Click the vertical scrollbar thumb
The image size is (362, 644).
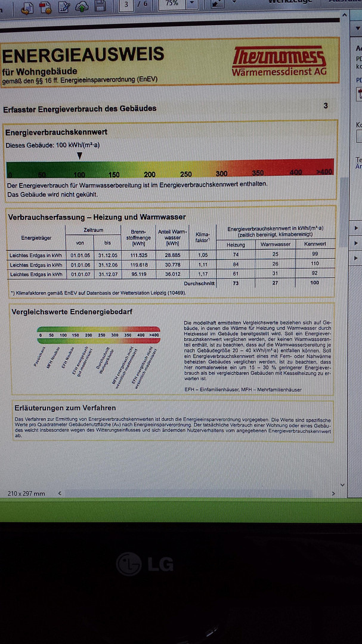(344, 212)
